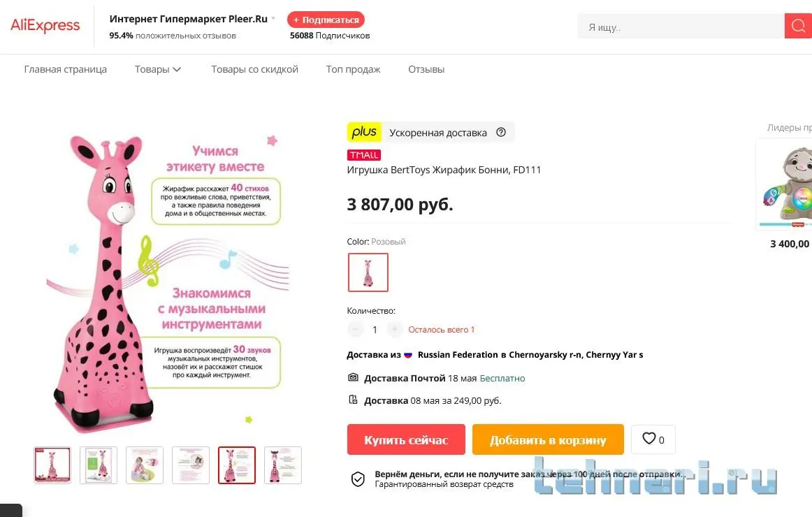Expand the store info arrow beside Pleer.Ru
The height and width of the screenshot is (517, 812).
[273, 19]
